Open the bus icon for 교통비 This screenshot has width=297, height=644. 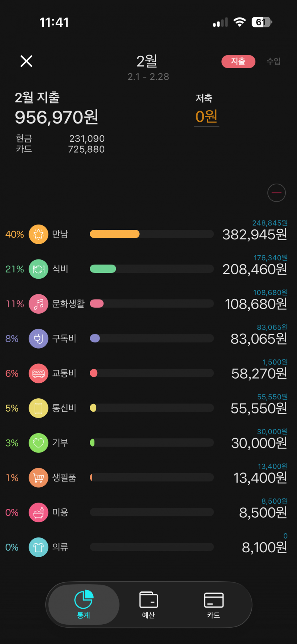click(39, 373)
